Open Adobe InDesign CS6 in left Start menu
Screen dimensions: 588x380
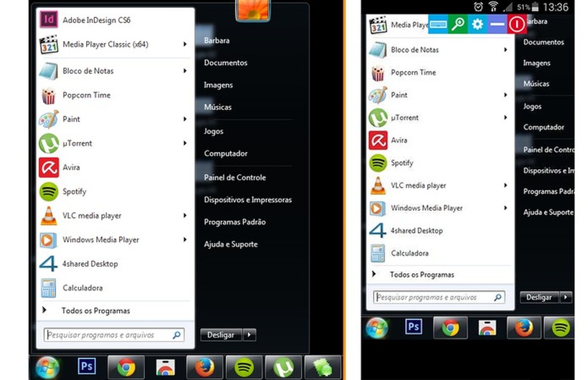[115, 20]
